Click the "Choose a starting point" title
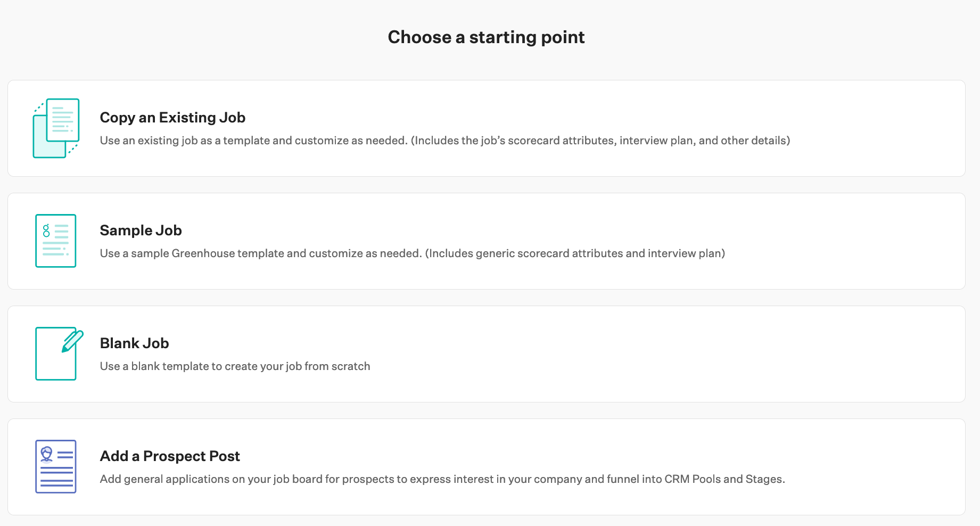 (x=486, y=37)
